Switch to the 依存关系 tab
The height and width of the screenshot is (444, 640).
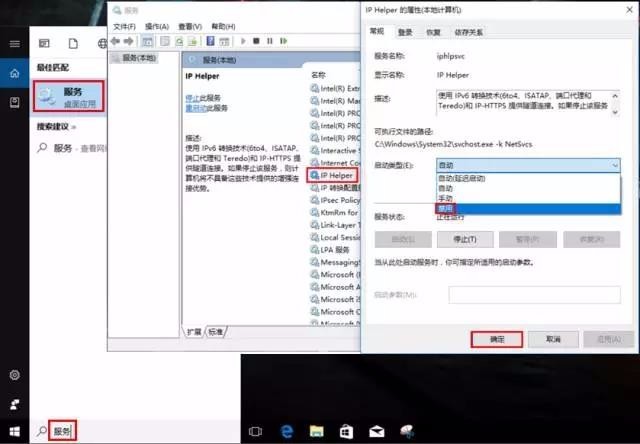point(469,32)
